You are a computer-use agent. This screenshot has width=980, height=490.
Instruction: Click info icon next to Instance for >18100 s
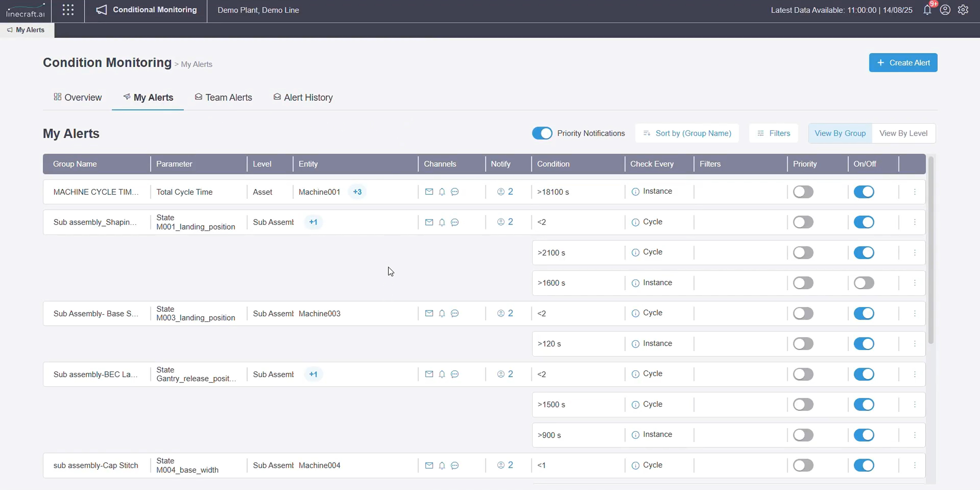pos(635,192)
